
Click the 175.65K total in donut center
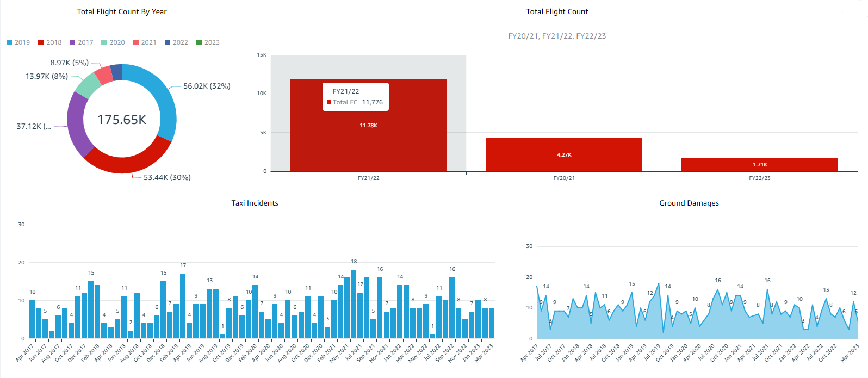[x=122, y=120]
